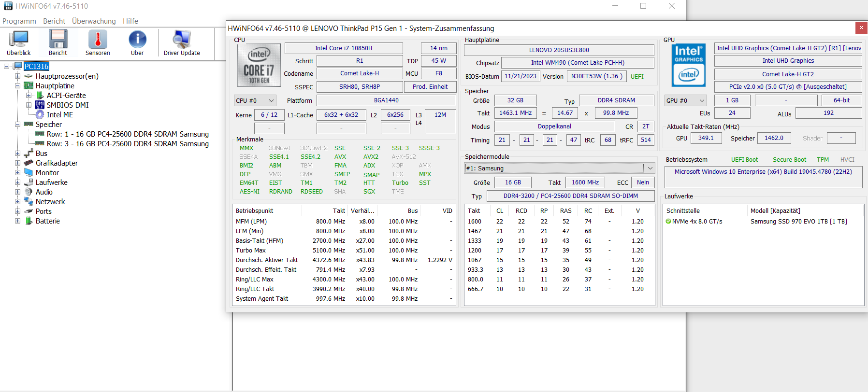Click the DDR4-3200 module type field
Image resolution: width=868 pixels, height=392 pixels.
point(571,196)
